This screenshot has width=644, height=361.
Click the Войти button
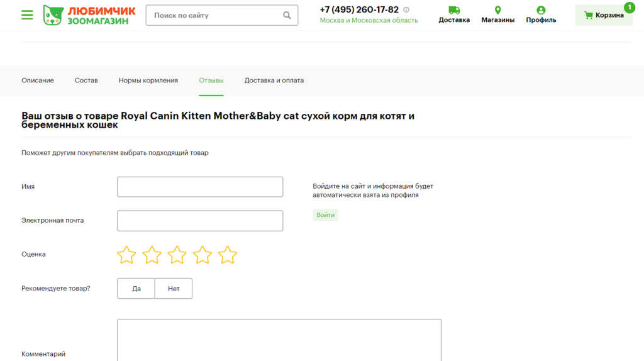click(325, 215)
